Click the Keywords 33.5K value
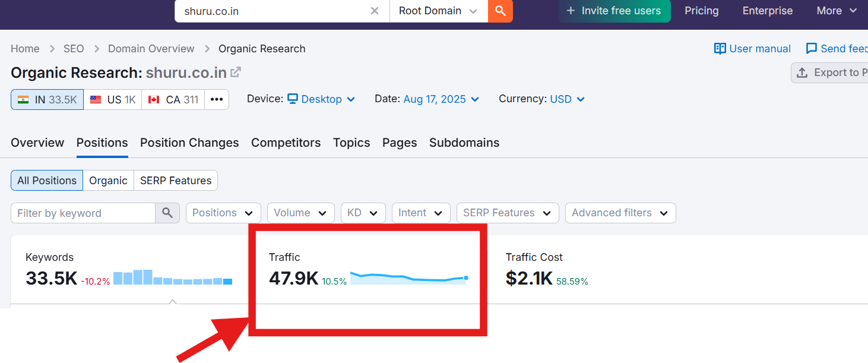The image size is (868, 363). (51, 278)
